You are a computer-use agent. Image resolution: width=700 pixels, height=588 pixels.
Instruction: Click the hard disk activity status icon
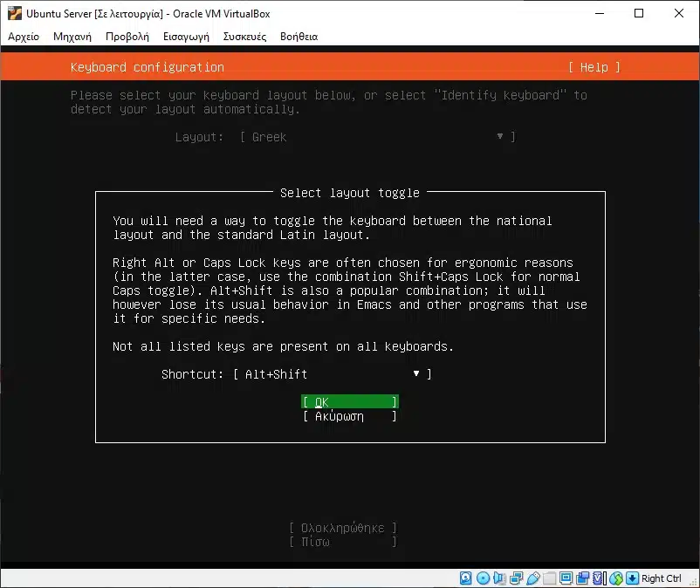465,578
